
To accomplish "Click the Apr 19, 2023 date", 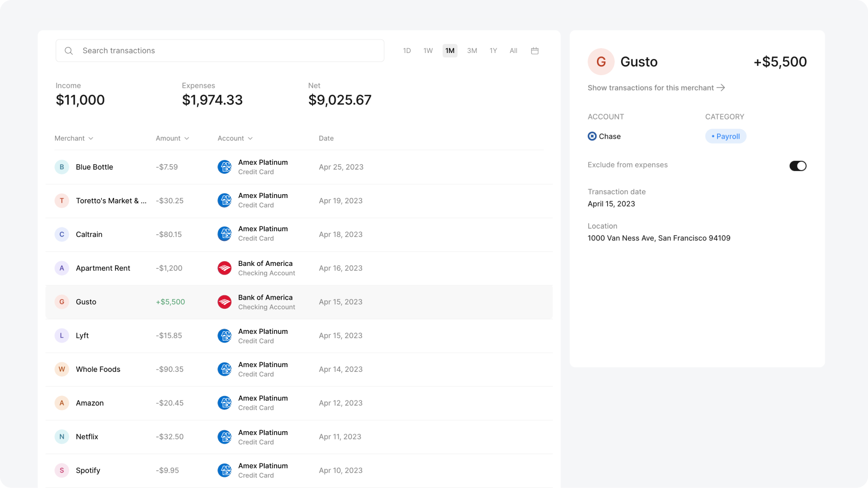I will (341, 201).
